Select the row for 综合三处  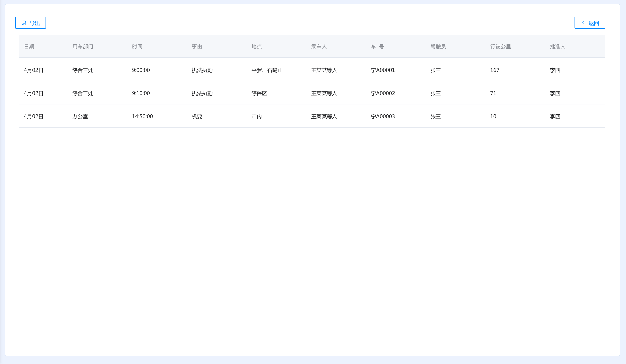point(83,70)
